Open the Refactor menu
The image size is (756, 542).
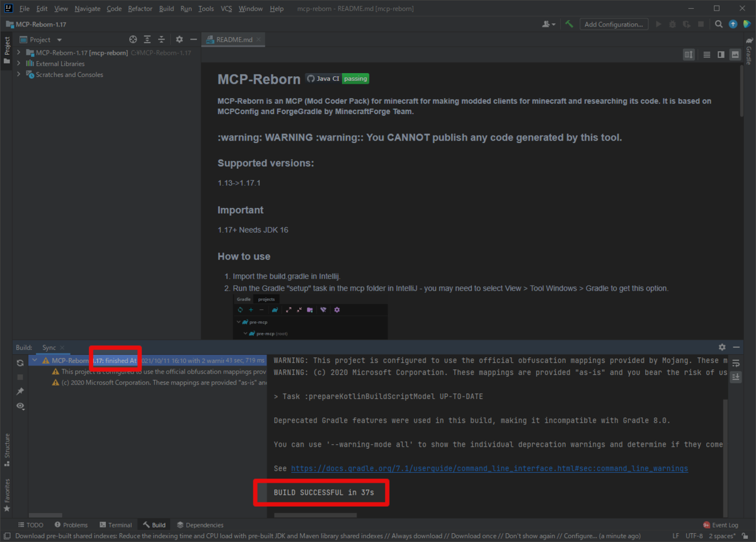140,9
